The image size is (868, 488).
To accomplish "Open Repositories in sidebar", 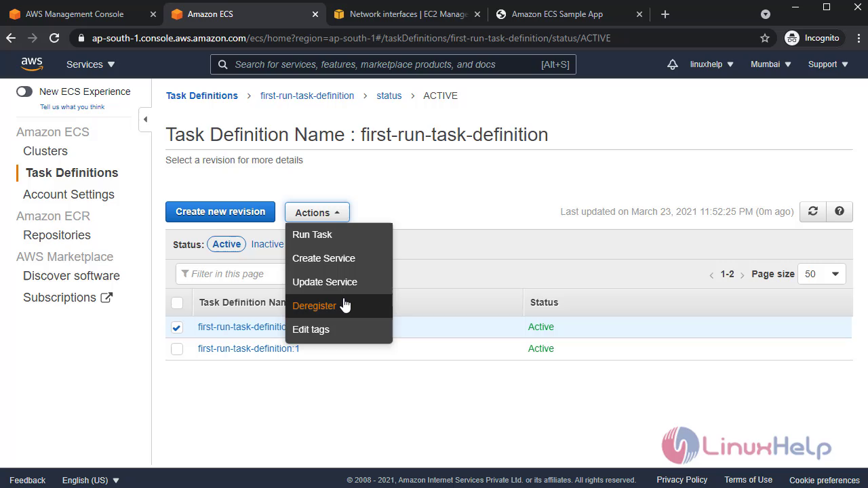I will coord(57,235).
